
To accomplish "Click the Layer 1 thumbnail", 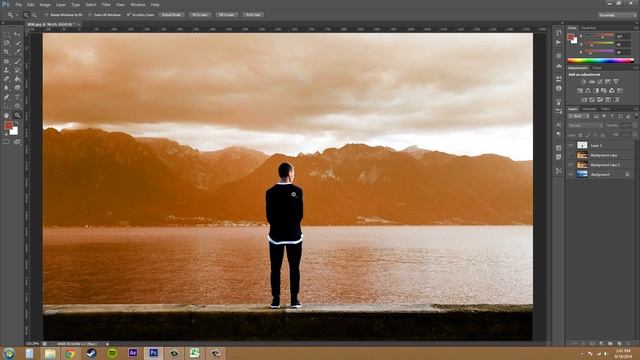I will click(582, 145).
